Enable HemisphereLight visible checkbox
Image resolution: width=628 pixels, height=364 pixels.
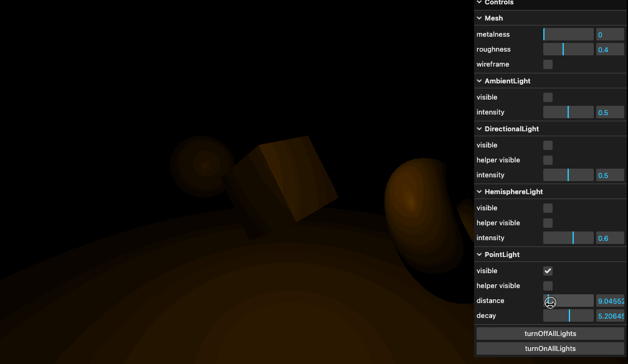pyautogui.click(x=548, y=208)
